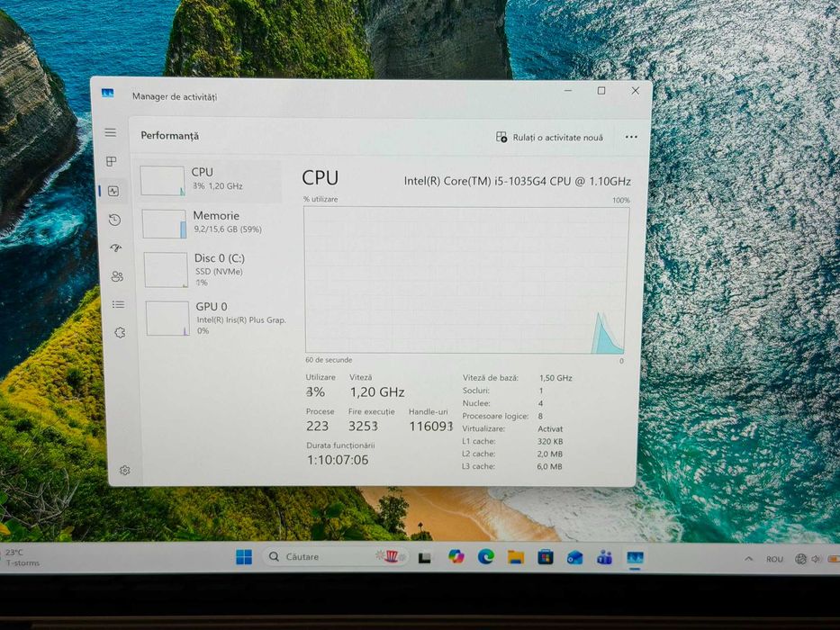Viewport: 840px width, 630px height.
Task: Open the Windows Start menu
Action: (244, 557)
